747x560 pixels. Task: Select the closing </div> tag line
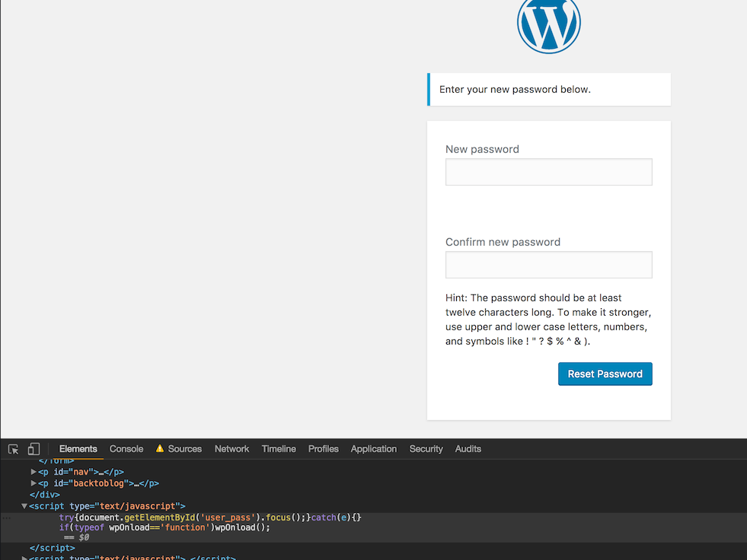45,495
